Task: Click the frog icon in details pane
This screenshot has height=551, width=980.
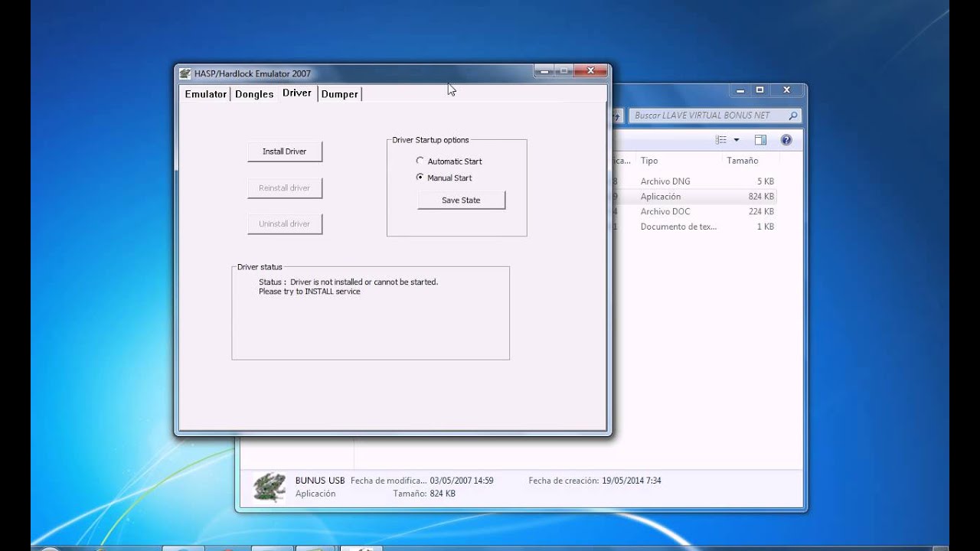Action: (x=269, y=487)
